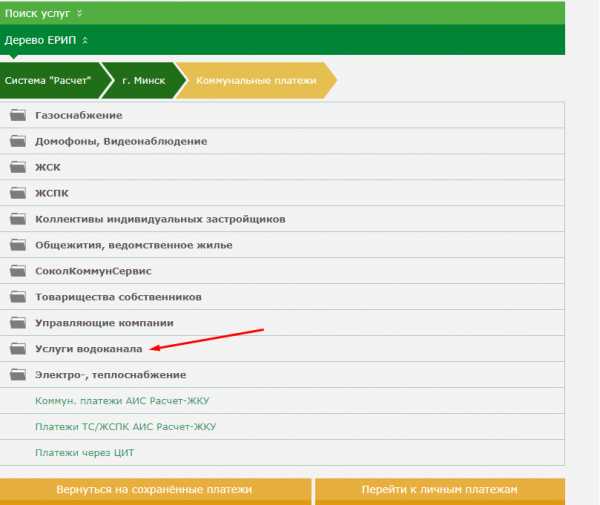Click the folder icon beside Газоснабжение
The width and height of the screenshot is (600, 505).
(17, 115)
